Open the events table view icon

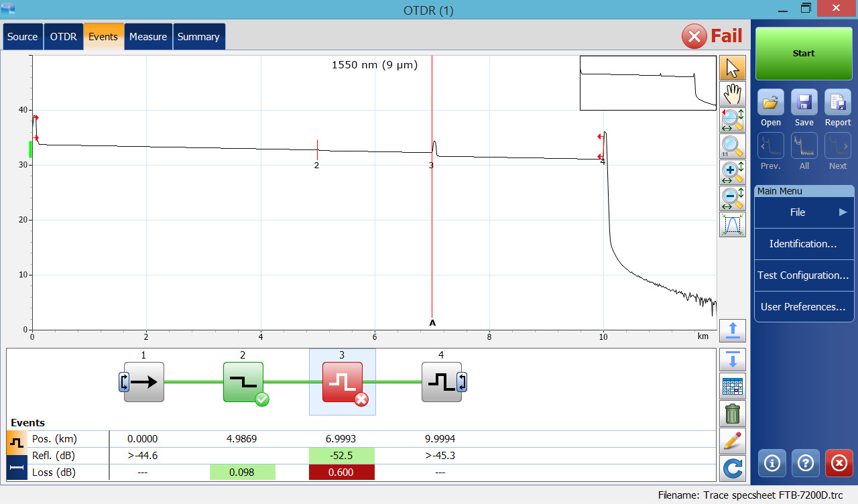click(733, 387)
